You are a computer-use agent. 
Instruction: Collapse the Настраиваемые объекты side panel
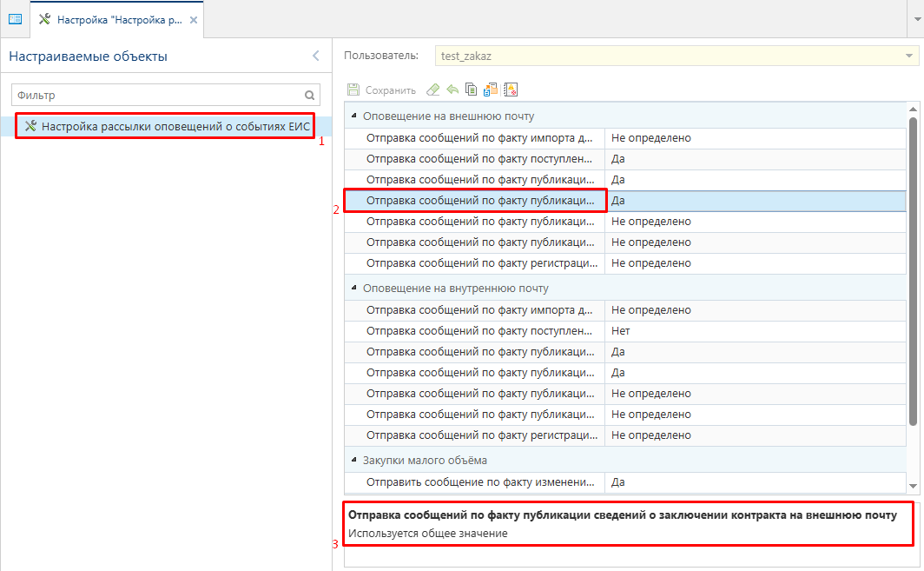coord(315,56)
